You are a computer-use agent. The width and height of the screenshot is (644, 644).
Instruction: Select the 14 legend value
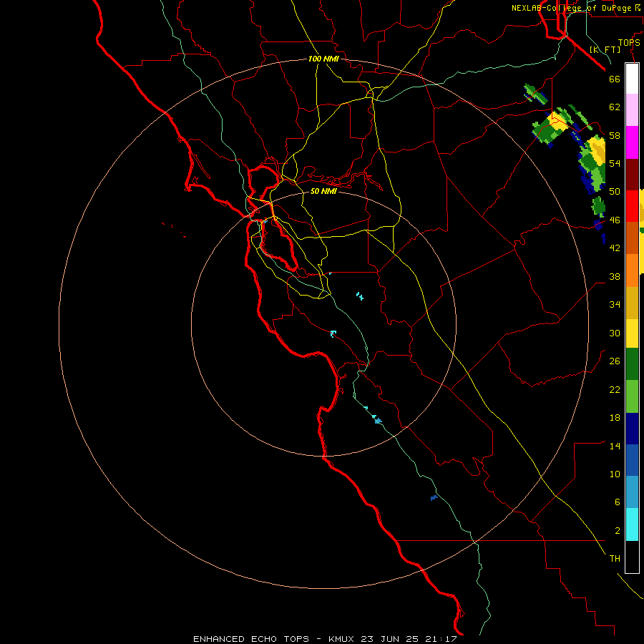click(615, 446)
